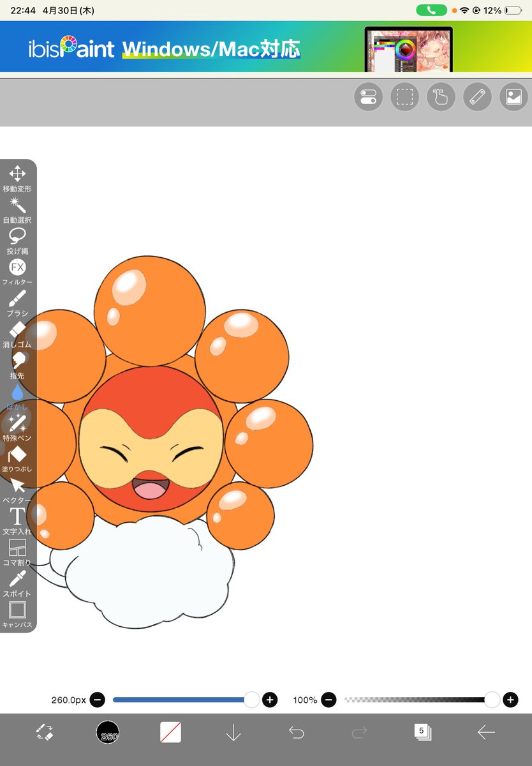The image size is (532, 766).
Task: Redo the undone stroke
Action: click(359, 732)
